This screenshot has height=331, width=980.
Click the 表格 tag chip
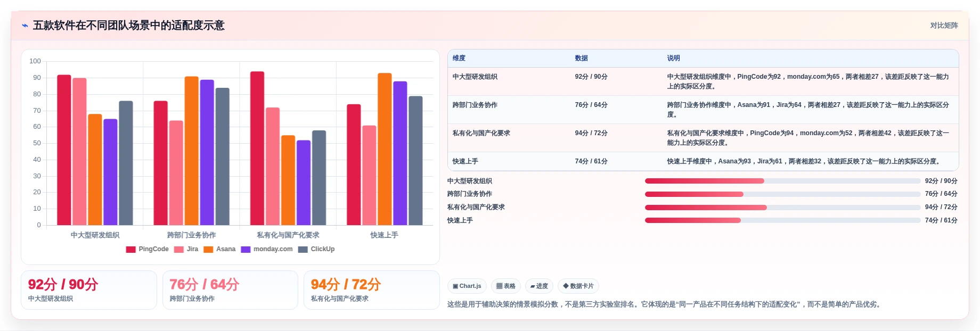coord(505,286)
